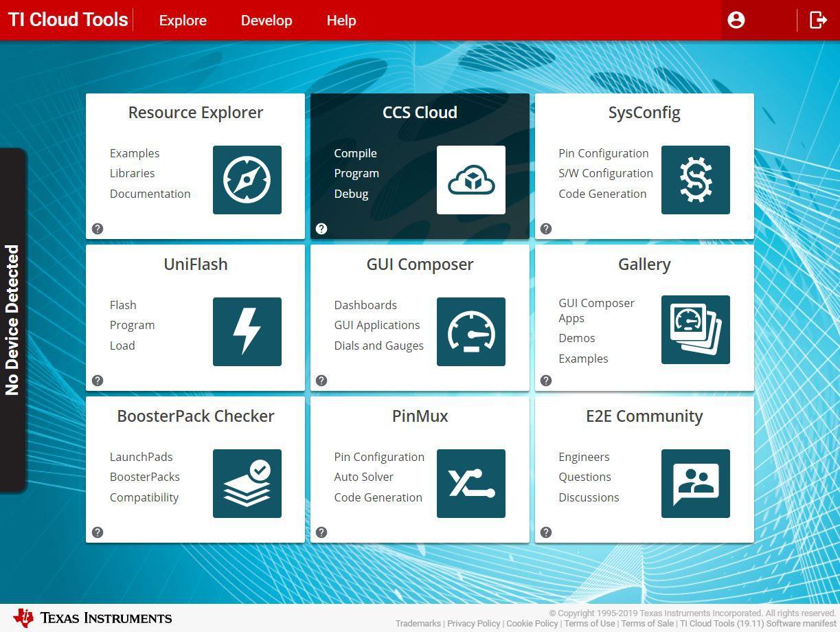Click S/W Configuration in SysConfig tile
This screenshot has width=840, height=632.
click(x=606, y=173)
